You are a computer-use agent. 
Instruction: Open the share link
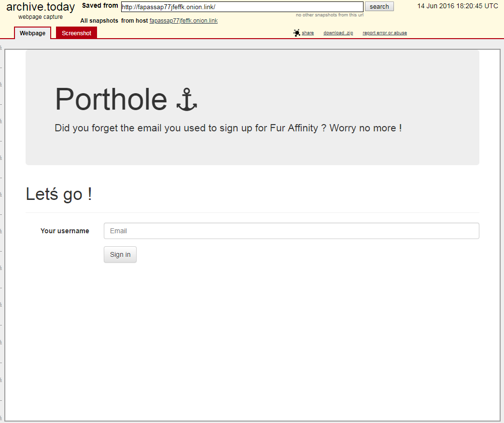click(308, 33)
